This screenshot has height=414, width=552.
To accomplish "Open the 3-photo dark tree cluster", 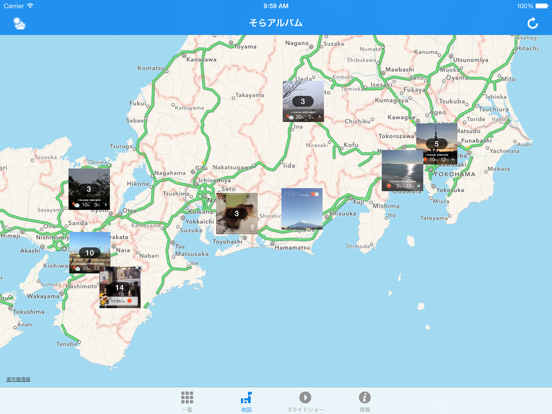I will pos(89,189).
